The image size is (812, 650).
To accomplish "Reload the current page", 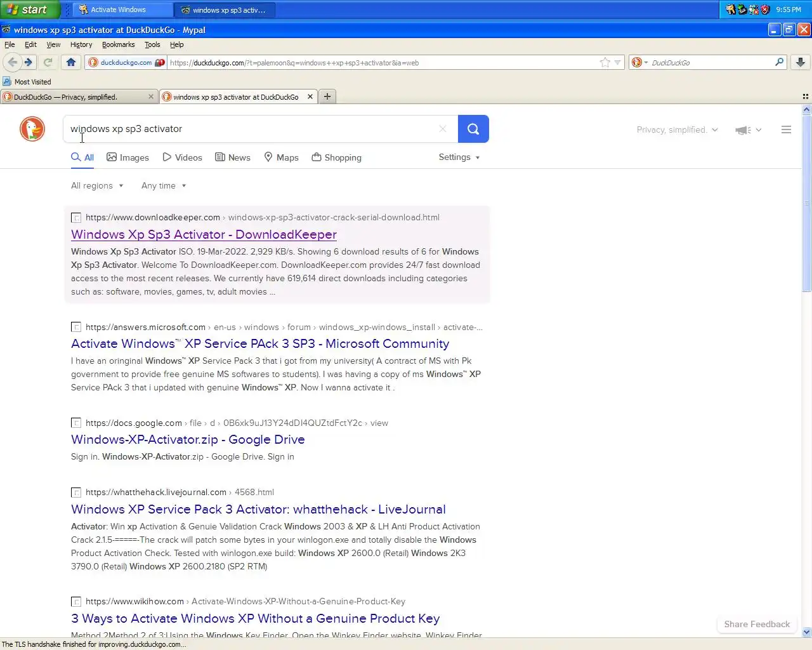I will 48,62.
